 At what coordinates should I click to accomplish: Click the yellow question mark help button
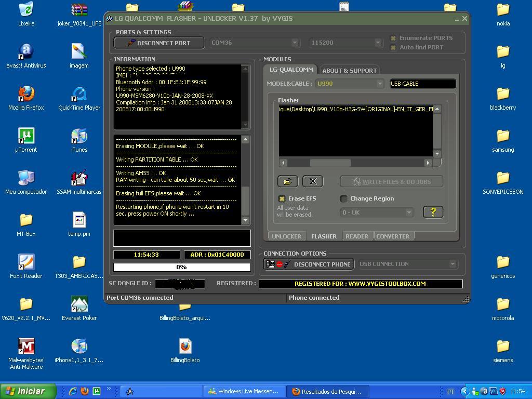pyautogui.click(x=433, y=212)
